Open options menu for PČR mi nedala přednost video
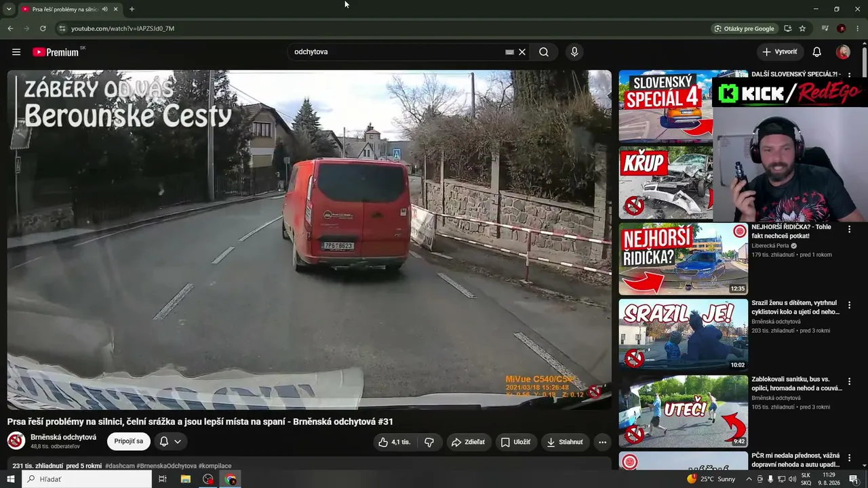Viewport: 868px width, 488px height. pos(849,458)
